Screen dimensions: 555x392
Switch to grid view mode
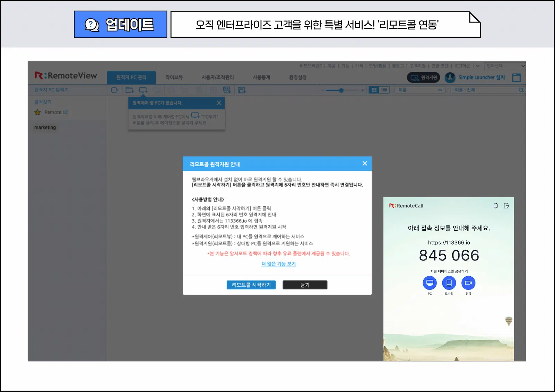pyautogui.click(x=374, y=90)
